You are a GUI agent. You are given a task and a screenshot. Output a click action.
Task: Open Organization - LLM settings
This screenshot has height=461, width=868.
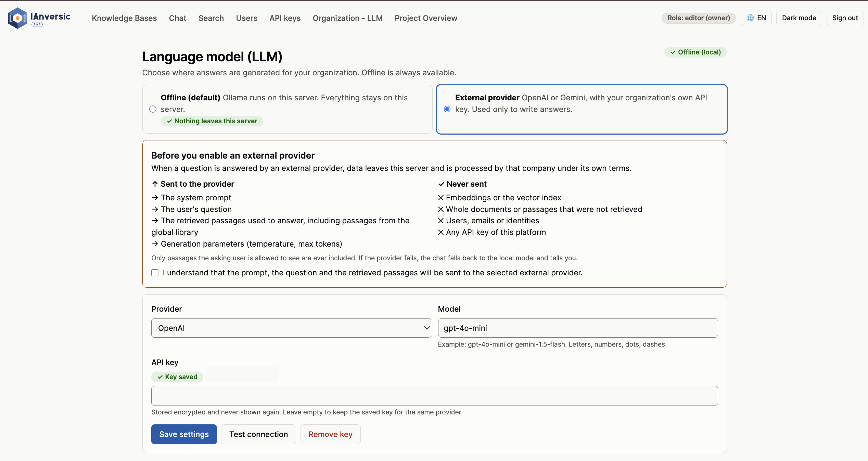point(347,18)
